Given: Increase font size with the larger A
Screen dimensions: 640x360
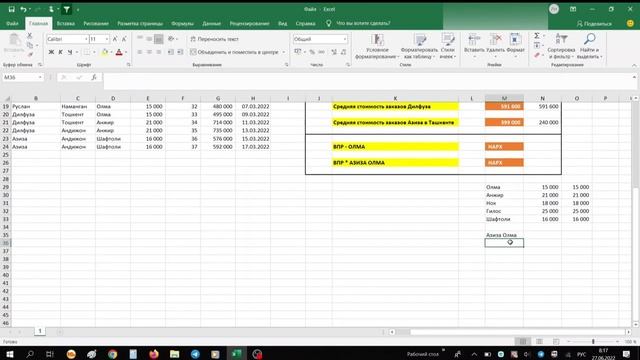Looking at the screenshot, I should (115, 39).
